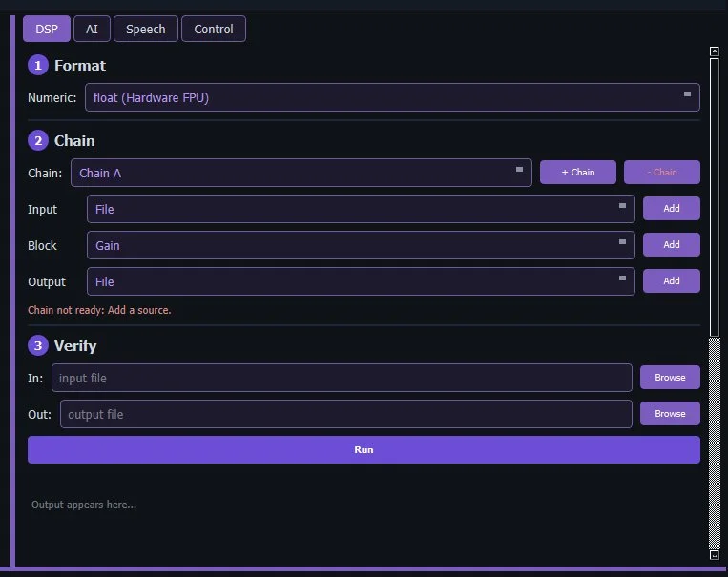
Task: Click the step 3 Verify badge
Action: pyautogui.click(x=38, y=345)
